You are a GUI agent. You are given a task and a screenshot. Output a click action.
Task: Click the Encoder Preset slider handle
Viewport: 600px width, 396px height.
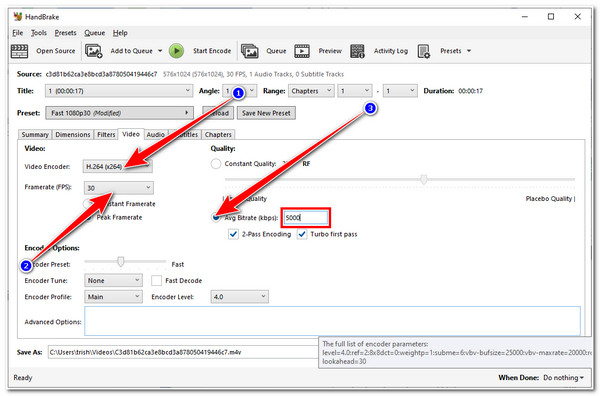pyautogui.click(x=121, y=262)
